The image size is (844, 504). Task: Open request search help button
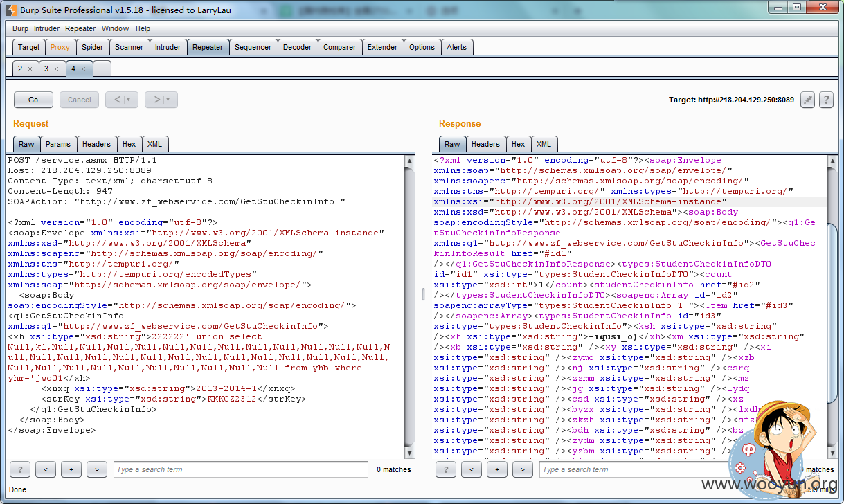pos(19,469)
